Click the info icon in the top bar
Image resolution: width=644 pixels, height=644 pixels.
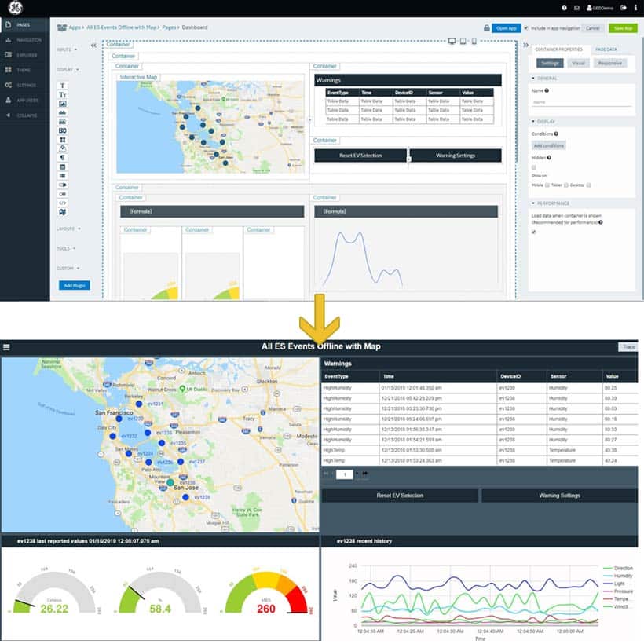click(x=636, y=8)
